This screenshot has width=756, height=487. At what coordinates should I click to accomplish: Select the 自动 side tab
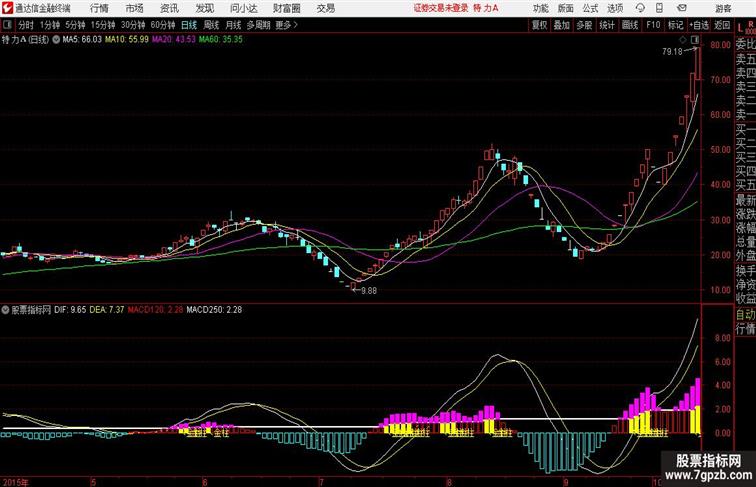745,314
